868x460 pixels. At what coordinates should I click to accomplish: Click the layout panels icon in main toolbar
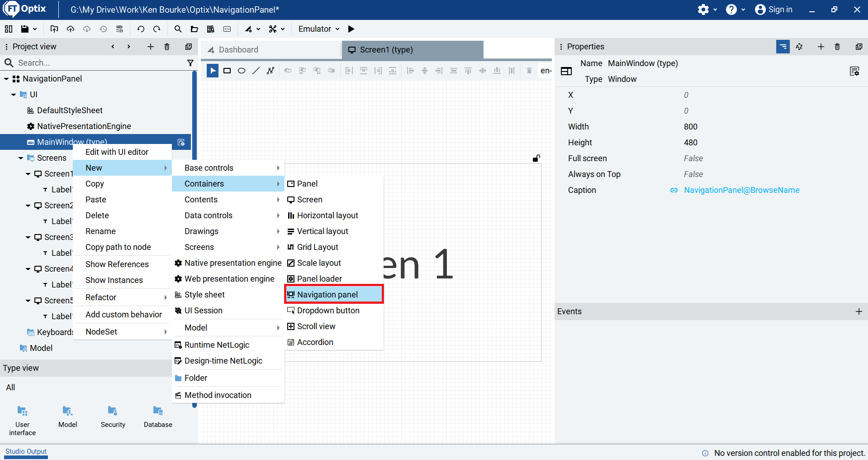point(8,29)
